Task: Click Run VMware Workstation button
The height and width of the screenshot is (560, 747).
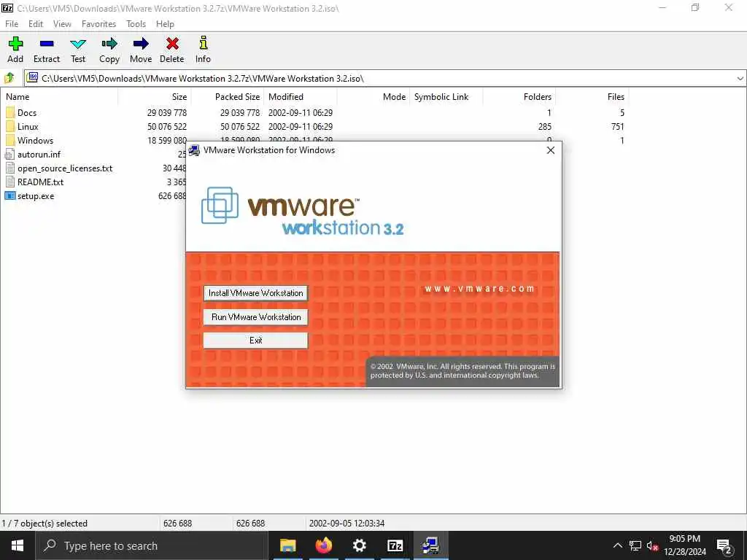Action: coord(255,317)
